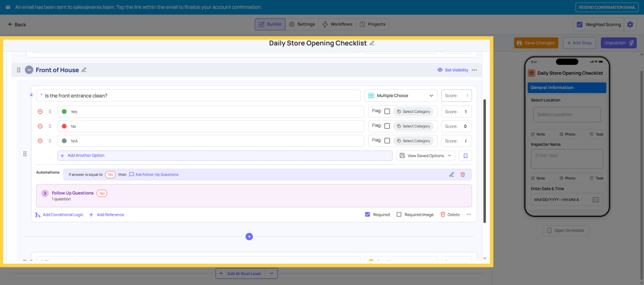Screen dimensions: 644x285
Task: Click Add Another Option button
Action: [x=86, y=155]
